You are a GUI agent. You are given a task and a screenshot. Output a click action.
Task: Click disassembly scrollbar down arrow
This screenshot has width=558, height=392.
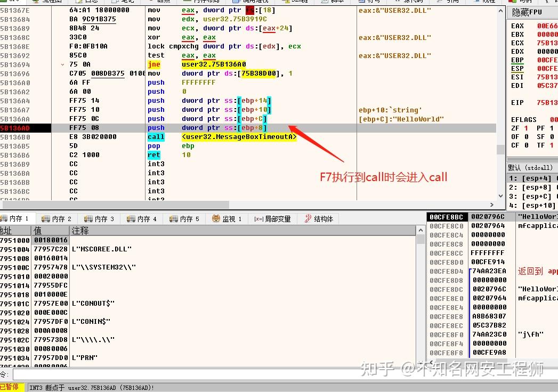tap(500, 196)
